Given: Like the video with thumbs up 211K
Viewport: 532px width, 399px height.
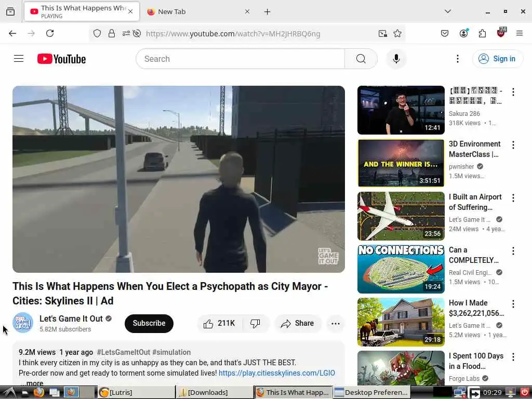Looking at the screenshot, I should (220, 323).
